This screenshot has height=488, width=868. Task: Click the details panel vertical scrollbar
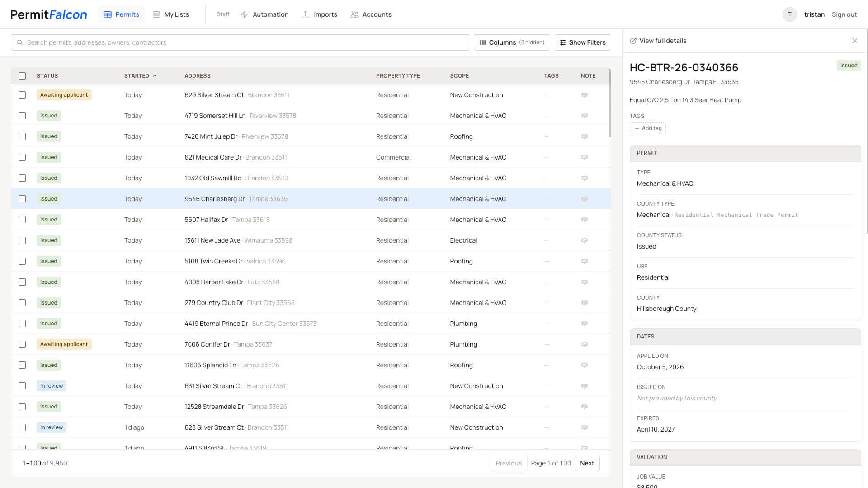(x=866, y=131)
